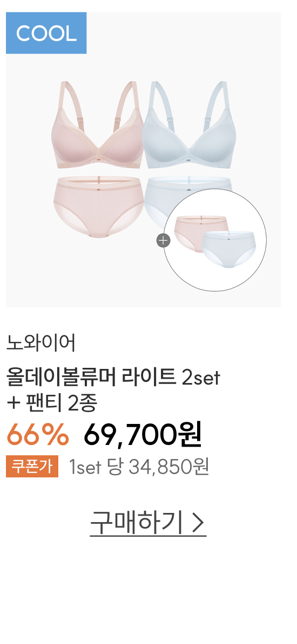
Task: Select the light blue bra image
Action: click(x=190, y=125)
